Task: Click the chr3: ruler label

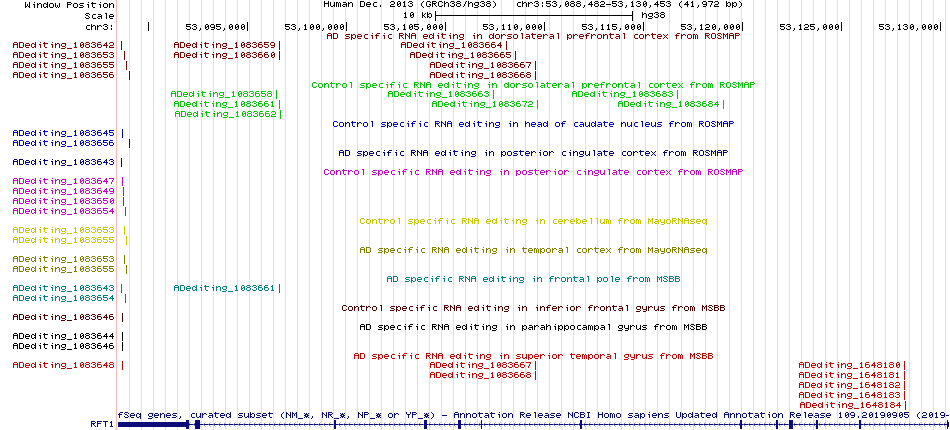Action: tap(99, 27)
